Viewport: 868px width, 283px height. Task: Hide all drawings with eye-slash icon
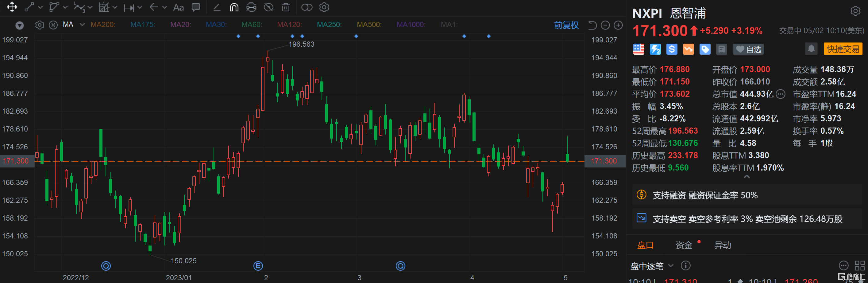coord(268,7)
